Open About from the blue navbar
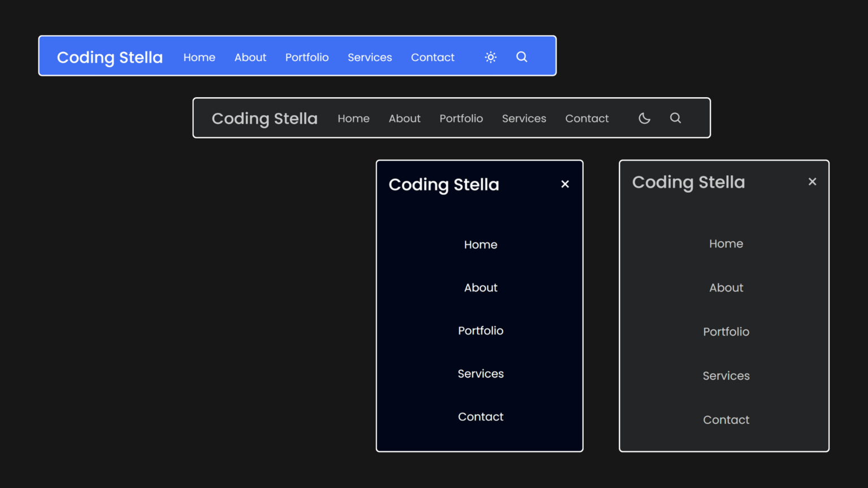Viewport: 868px width, 488px height. pyautogui.click(x=250, y=57)
